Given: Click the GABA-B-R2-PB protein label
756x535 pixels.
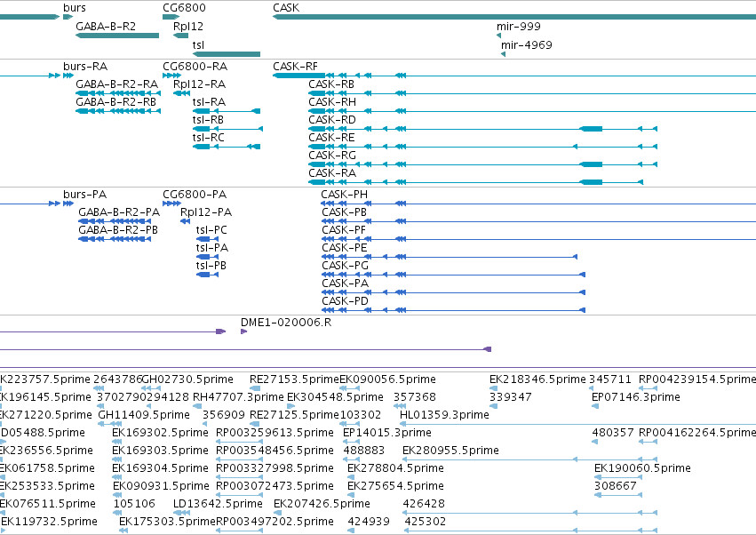Looking at the screenshot, I should click(x=118, y=230).
